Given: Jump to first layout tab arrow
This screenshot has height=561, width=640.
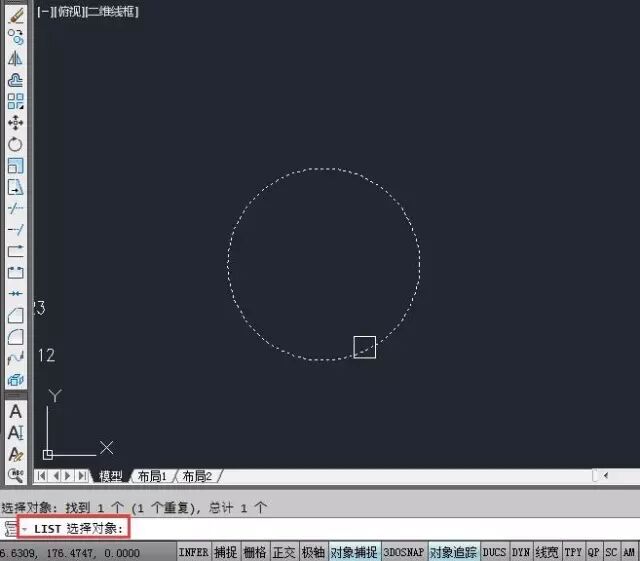Looking at the screenshot, I should (41, 476).
